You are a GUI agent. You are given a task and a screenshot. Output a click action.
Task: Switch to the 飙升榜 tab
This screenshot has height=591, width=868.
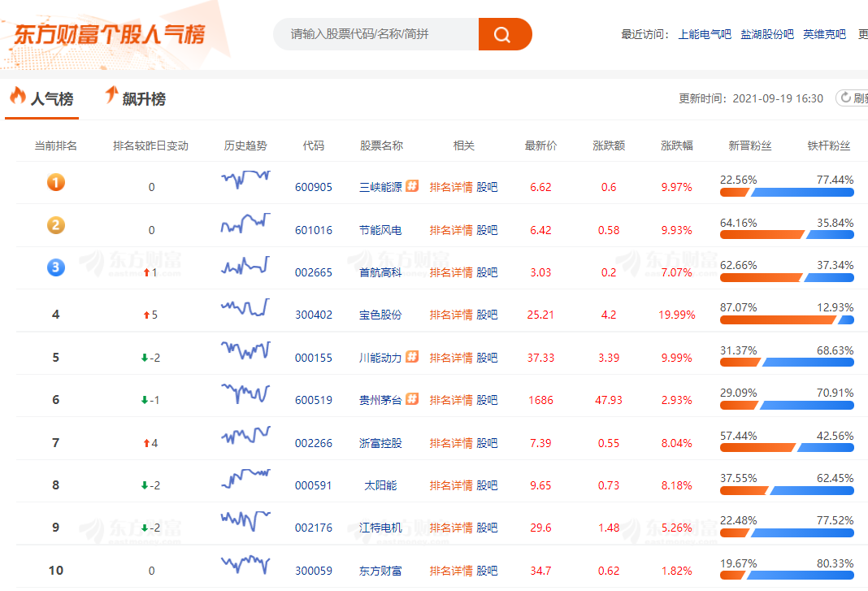135,98
